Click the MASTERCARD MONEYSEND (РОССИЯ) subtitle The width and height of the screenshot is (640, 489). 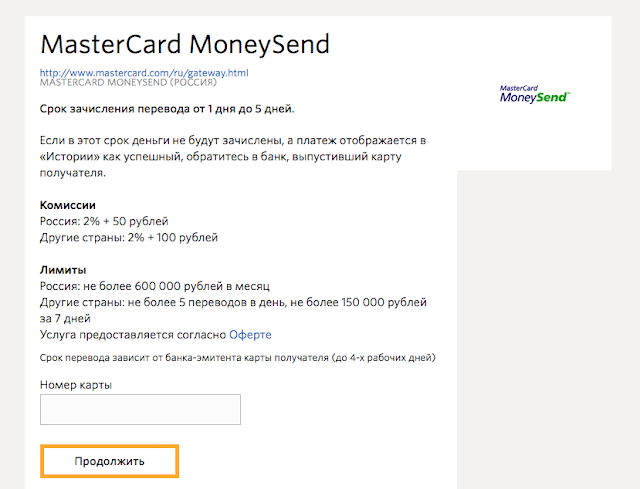pos(128,82)
